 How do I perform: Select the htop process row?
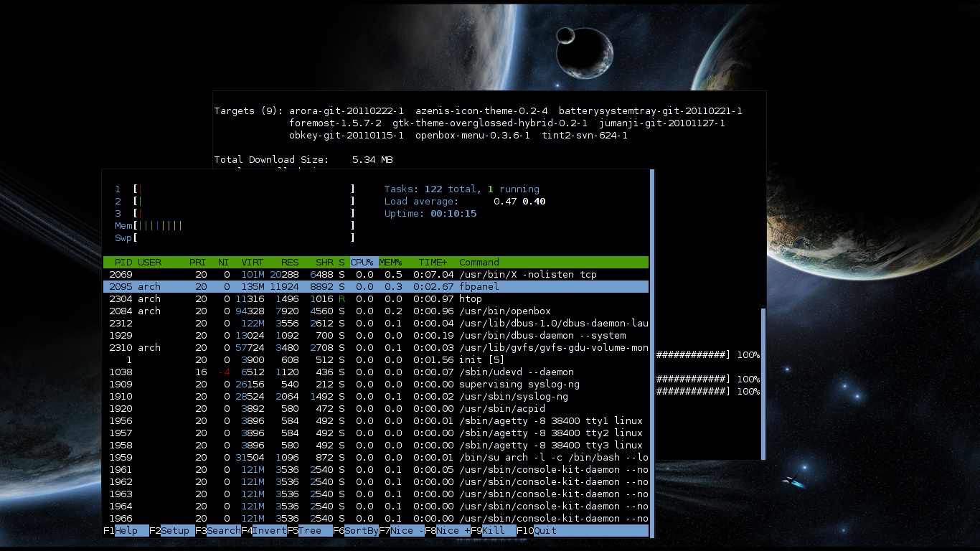376,299
